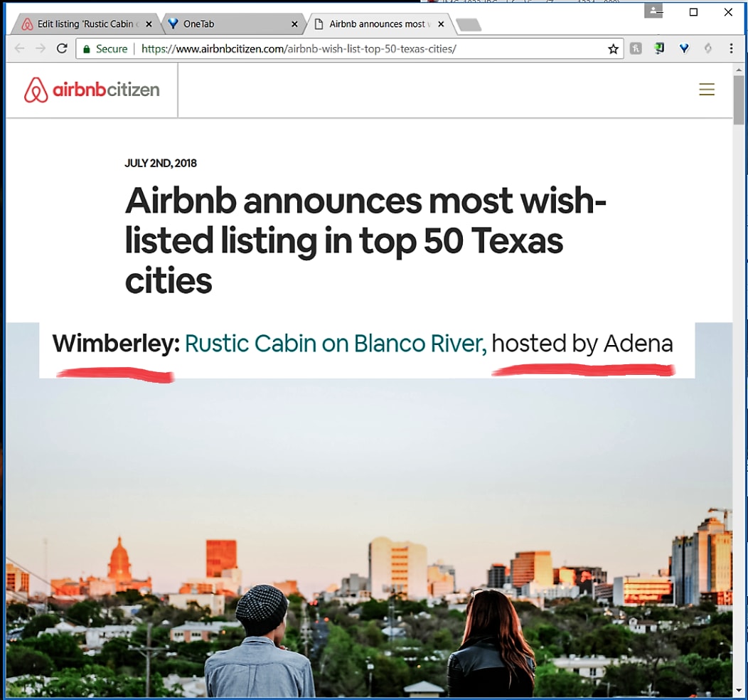The height and width of the screenshot is (700, 748).
Task: Open a new browser tab
Action: click(x=469, y=24)
